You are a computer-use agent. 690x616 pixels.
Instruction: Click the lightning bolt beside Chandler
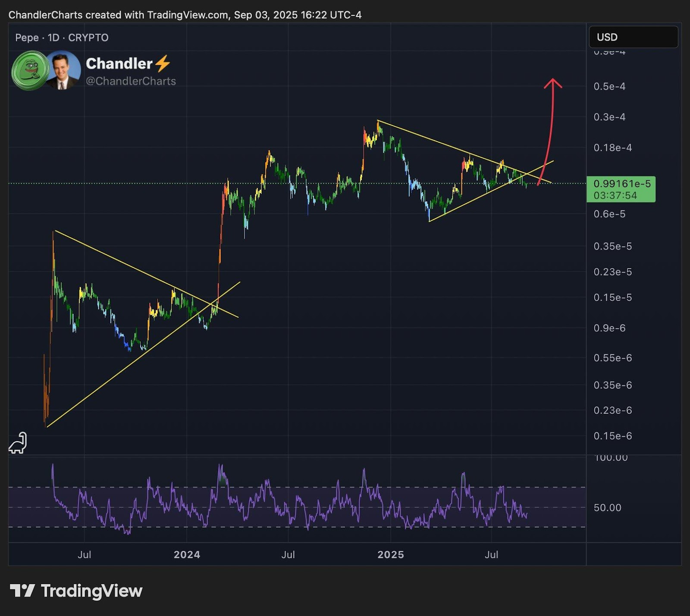click(x=163, y=64)
